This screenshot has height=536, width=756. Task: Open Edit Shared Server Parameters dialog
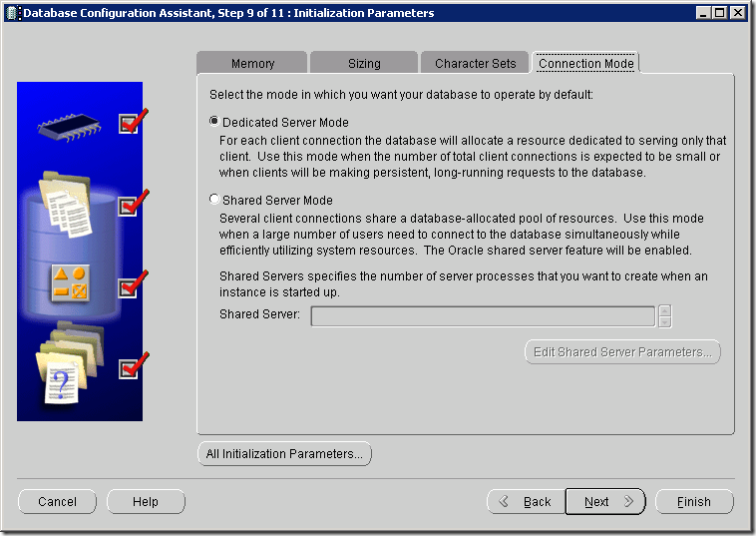622,352
